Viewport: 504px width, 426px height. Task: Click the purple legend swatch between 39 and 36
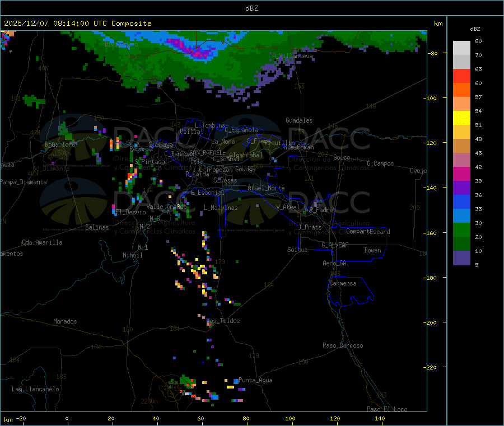pyautogui.click(x=461, y=188)
